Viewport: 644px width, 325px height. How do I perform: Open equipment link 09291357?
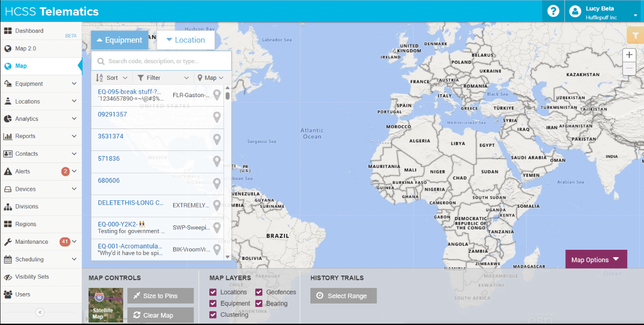[113, 114]
